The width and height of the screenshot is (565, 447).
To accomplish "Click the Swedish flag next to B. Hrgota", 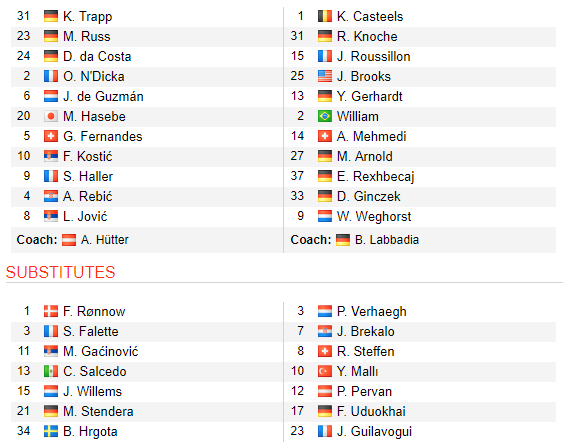I will [x=50, y=431].
